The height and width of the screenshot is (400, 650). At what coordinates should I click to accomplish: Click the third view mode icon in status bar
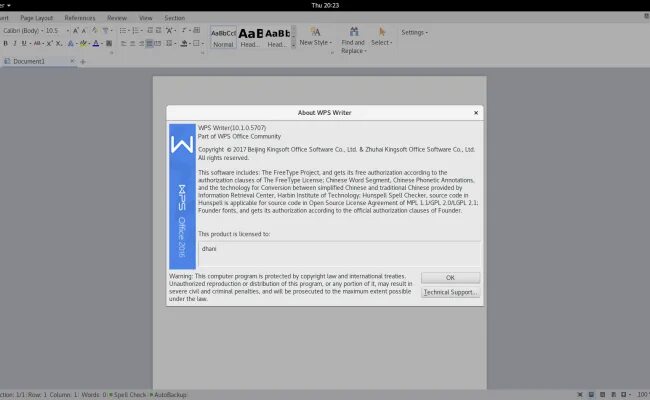click(602, 395)
